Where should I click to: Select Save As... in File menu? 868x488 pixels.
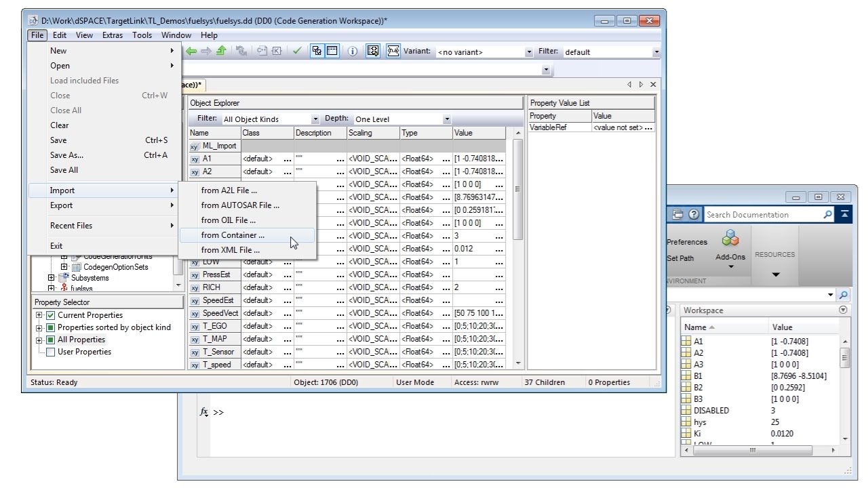click(x=104, y=155)
